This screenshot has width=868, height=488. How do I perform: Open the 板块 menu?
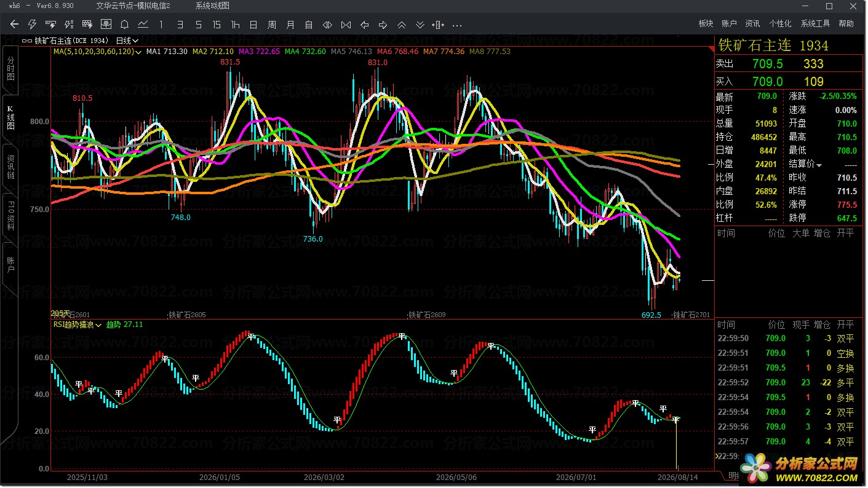(x=706, y=23)
